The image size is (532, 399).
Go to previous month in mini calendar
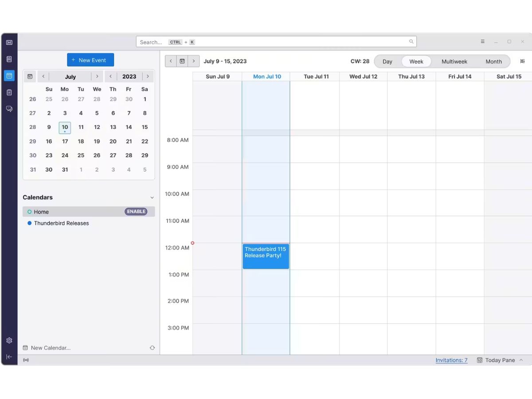coord(43,76)
